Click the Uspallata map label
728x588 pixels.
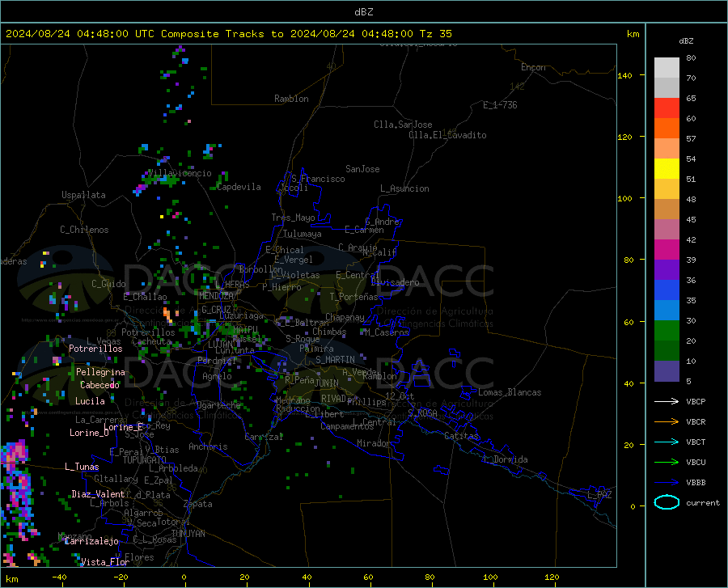(83, 195)
